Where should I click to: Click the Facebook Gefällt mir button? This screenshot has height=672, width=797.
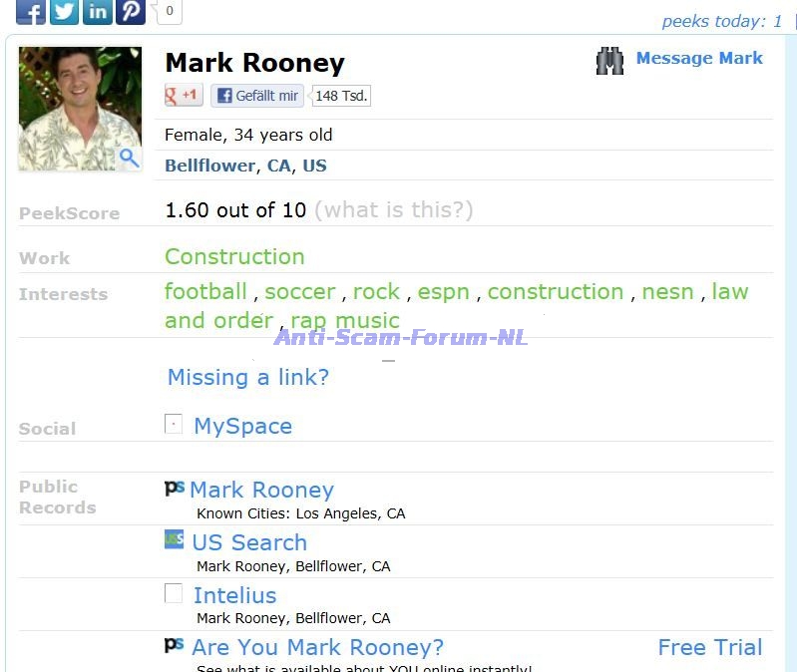(x=257, y=96)
